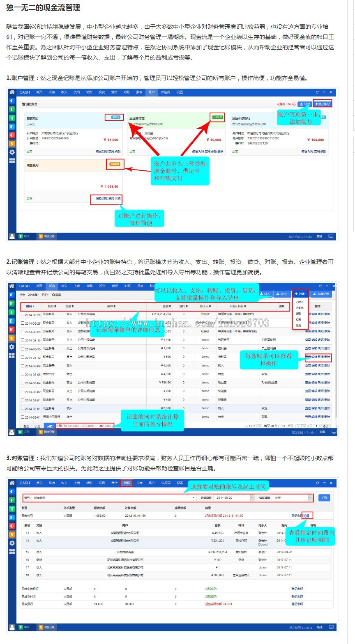The width and height of the screenshot is (355, 644).
Task: Click 登记余额 link in 易软银行 row
Action: pyautogui.click(x=297, y=604)
